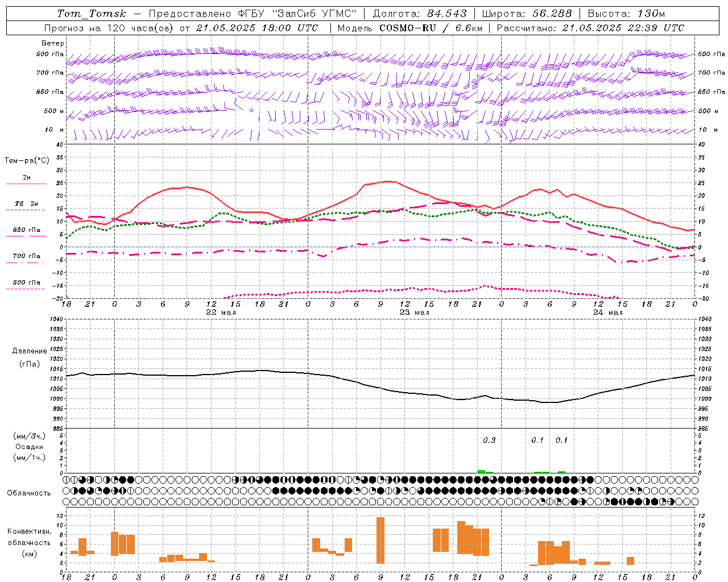Click the "(мм/3ч.)" precipitation unit label
Screen dimensions: 728x582
coord(29,436)
